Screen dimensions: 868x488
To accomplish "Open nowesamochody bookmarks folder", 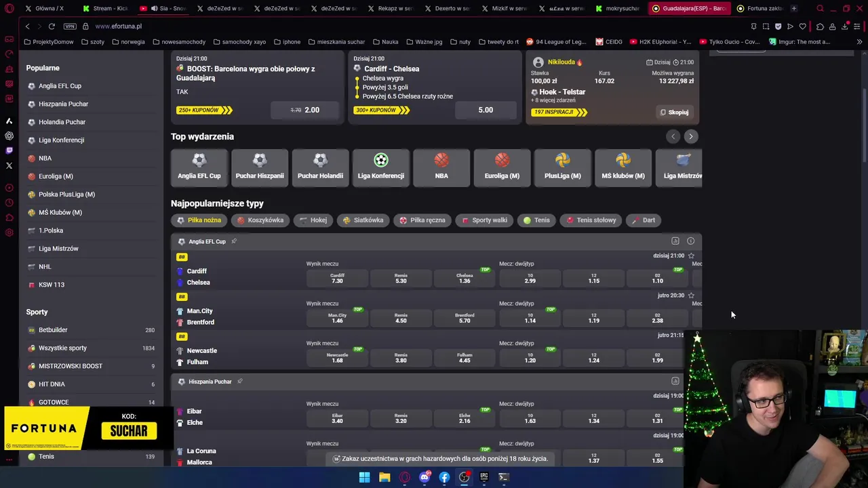I will pyautogui.click(x=179, y=41).
